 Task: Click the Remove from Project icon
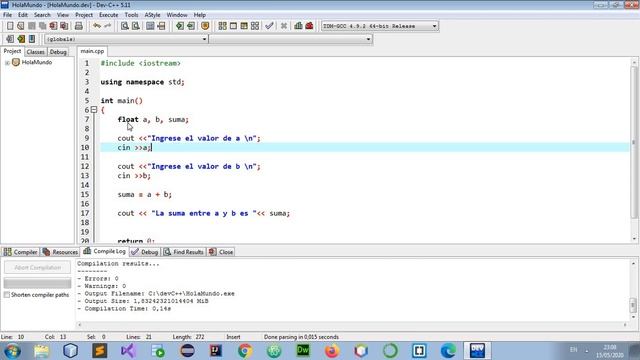[x=191, y=26]
